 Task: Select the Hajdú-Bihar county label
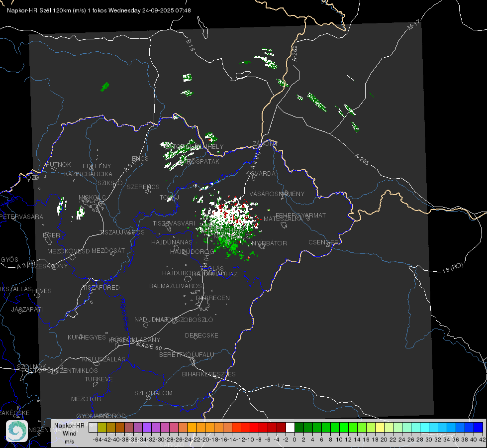click(124, 315)
